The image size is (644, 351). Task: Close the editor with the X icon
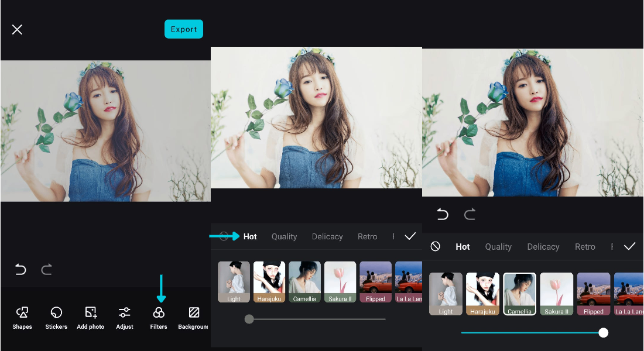point(17,30)
